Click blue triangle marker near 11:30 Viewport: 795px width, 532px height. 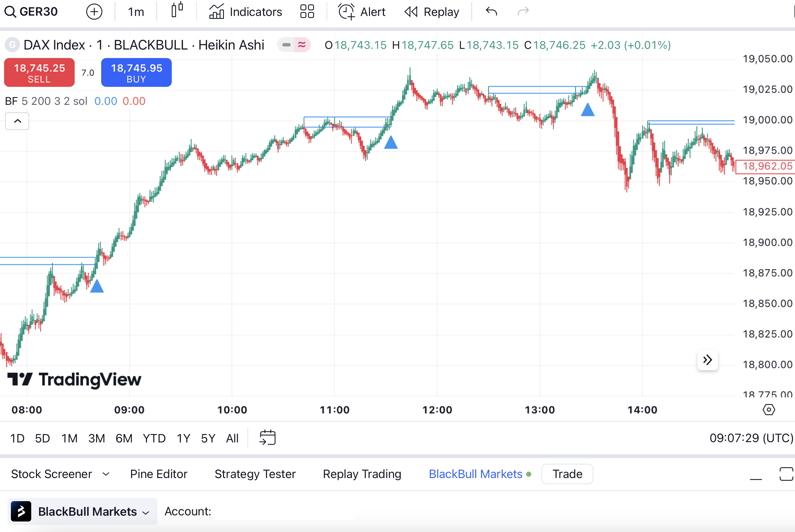pos(391,142)
